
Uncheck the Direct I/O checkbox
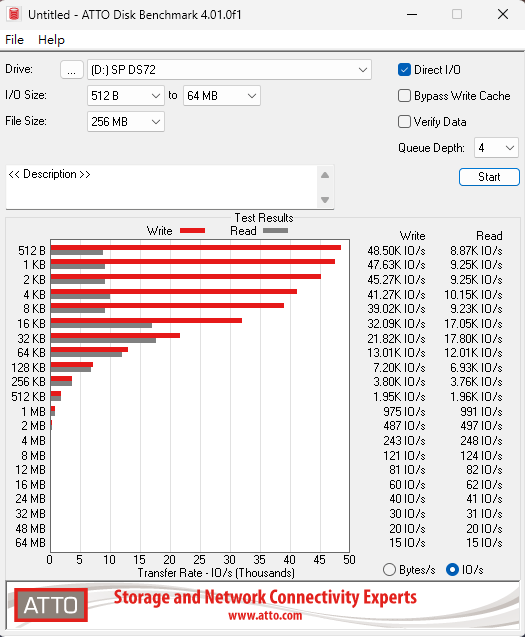[404, 70]
